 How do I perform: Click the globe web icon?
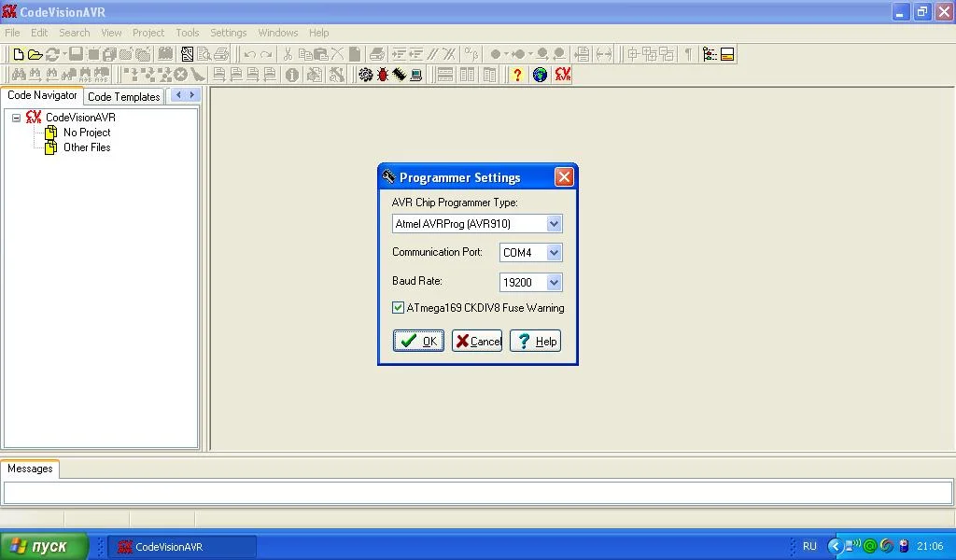pos(540,75)
